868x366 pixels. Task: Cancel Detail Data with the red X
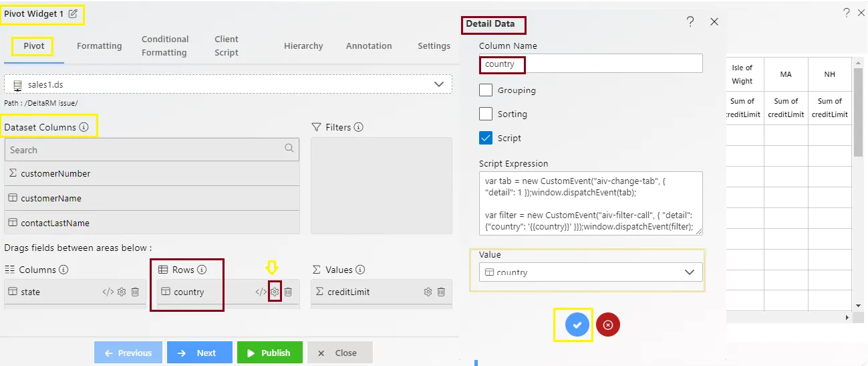[608, 325]
